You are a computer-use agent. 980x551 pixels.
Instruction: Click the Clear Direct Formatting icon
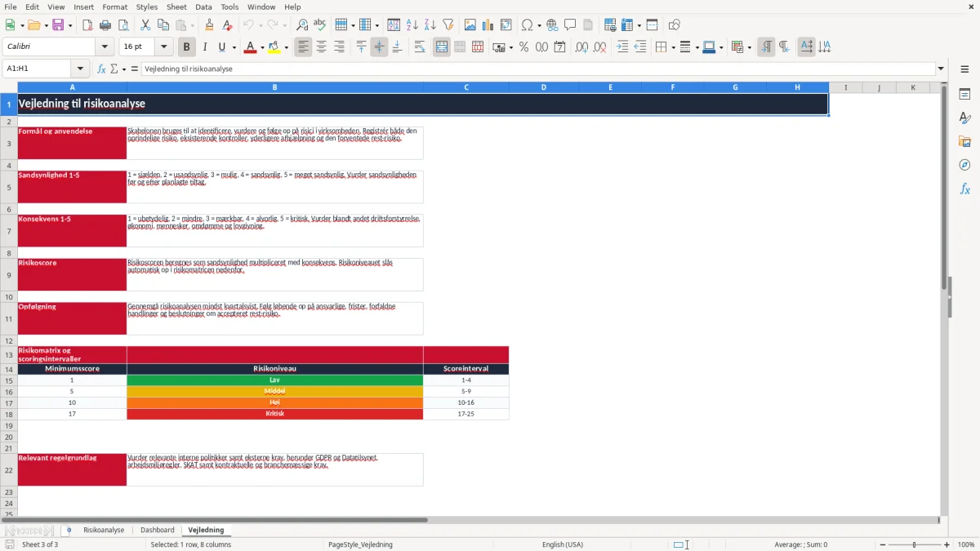[x=227, y=25]
